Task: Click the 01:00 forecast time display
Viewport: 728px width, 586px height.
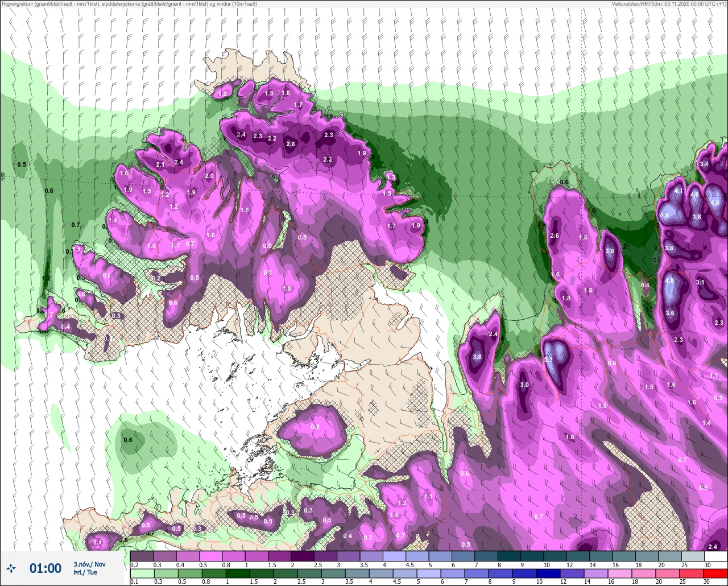Action: (x=45, y=568)
